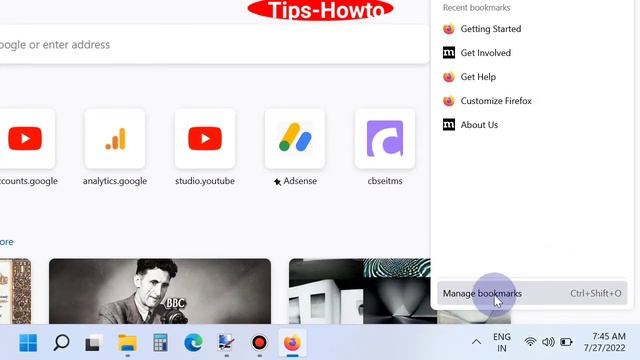Launch File Explorer from taskbar

point(127,342)
